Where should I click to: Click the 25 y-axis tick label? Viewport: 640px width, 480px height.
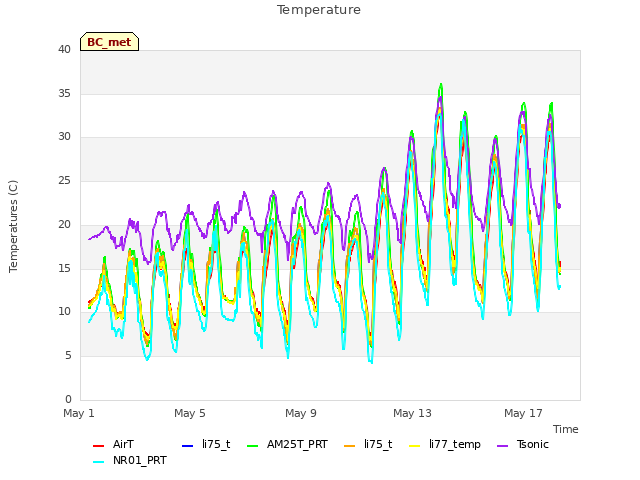click(64, 180)
